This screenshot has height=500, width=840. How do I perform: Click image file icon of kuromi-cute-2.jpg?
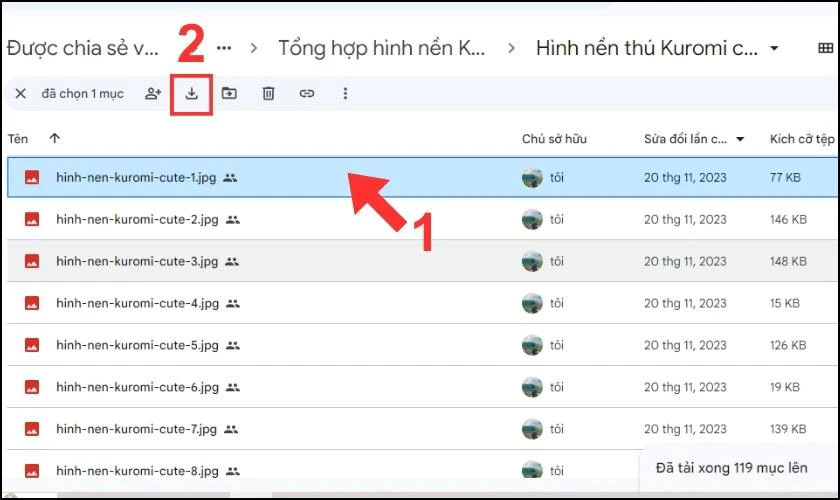(x=32, y=219)
